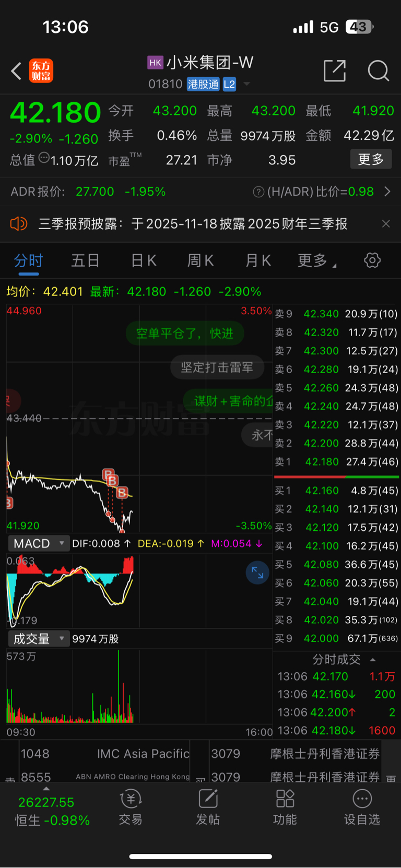Open the 功能 functions icon
This screenshot has width=401, height=868.
[x=285, y=807]
